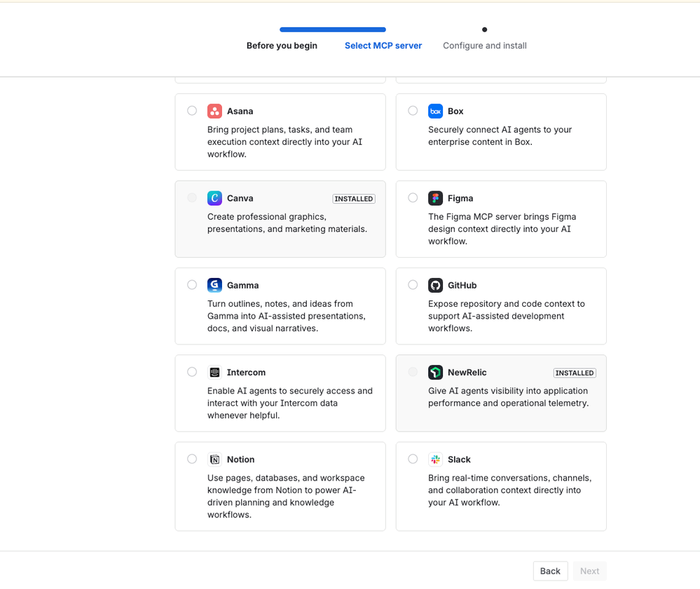Click the blue progress bar indicator
This screenshot has height=589, width=700.
[x=333, y=30]
